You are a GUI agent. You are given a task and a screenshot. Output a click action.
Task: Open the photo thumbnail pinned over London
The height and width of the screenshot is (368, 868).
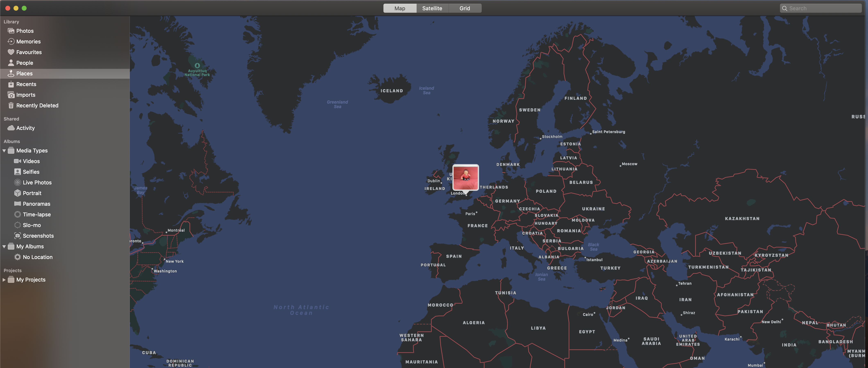pos(465,177)
